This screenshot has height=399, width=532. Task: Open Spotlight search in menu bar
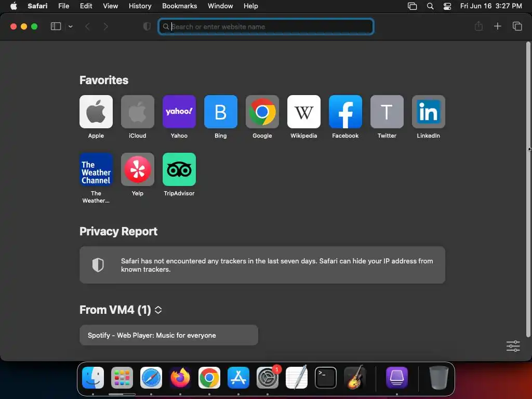click(430, 6)
